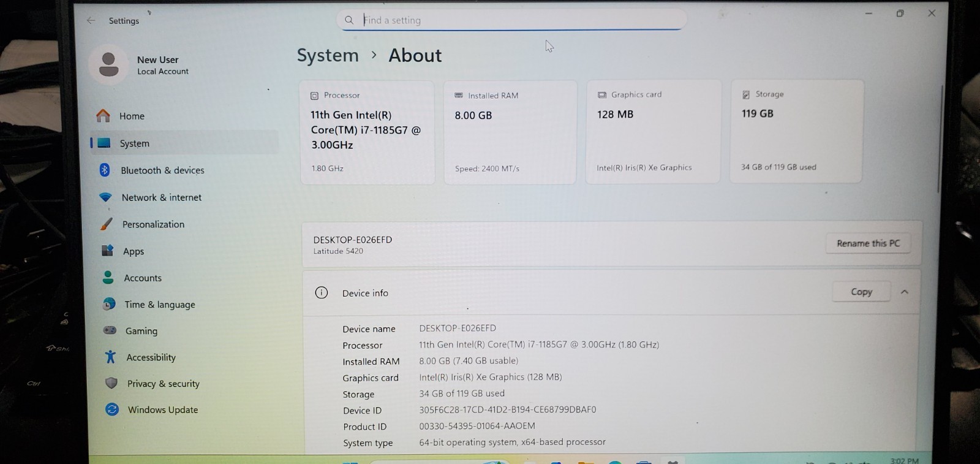This screenshot has height=464, width=980.
Task: Click the Time & language clock icon
Action: [x=109, y=304]
